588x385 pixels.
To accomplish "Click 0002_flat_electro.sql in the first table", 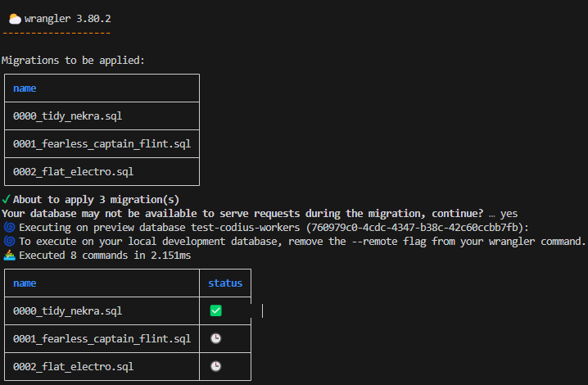I will tap(73, 172).
